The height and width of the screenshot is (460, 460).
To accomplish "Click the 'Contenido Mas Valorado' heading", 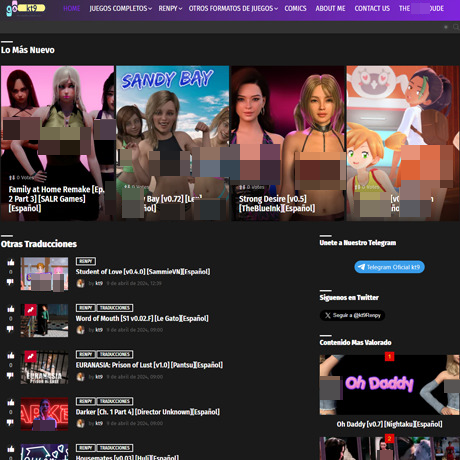I will (x=355, y=343).
